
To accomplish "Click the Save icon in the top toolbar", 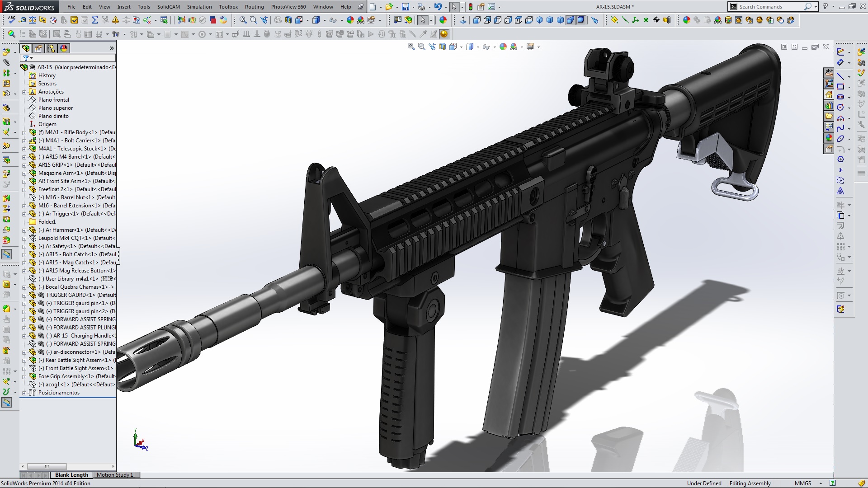I will click(406, 7).
